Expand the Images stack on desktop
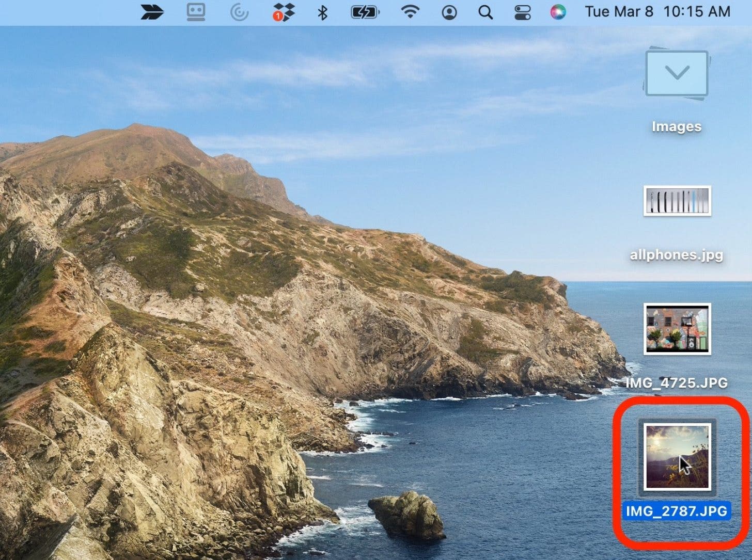The image size is (752, 560). tap(677, 73)
